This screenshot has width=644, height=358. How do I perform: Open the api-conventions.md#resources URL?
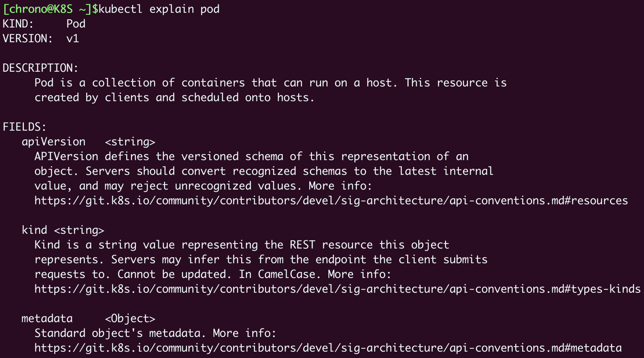(331, 201)
